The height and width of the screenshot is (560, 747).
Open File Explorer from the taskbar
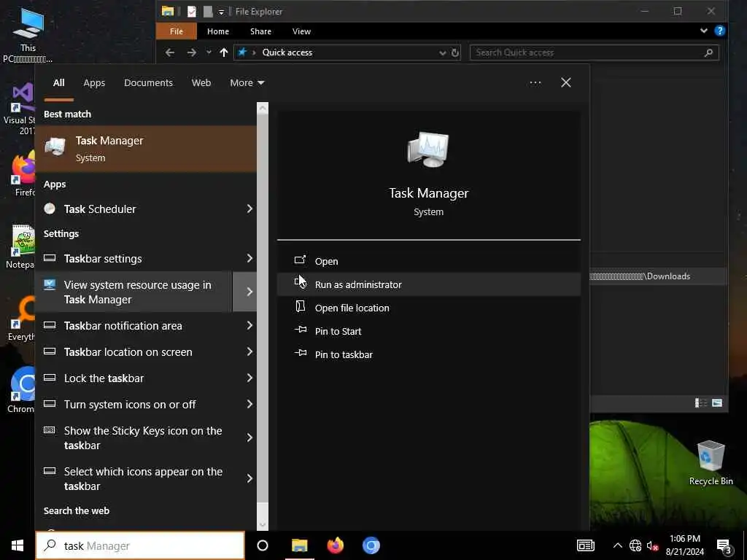(x=300, y=545)
